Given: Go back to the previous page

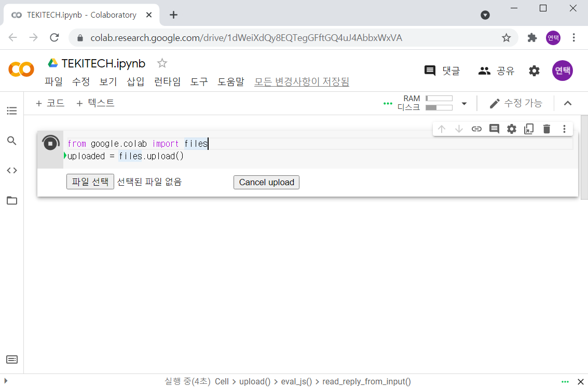Looking at the screenshot, I should tap(13, 37).
